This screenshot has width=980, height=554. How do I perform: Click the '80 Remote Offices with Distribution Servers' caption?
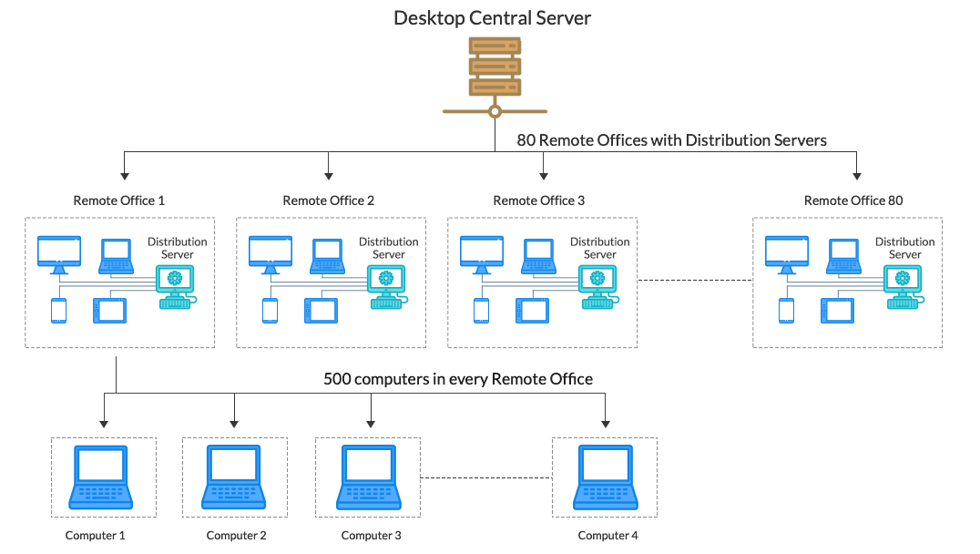click(x=672, y=140)
